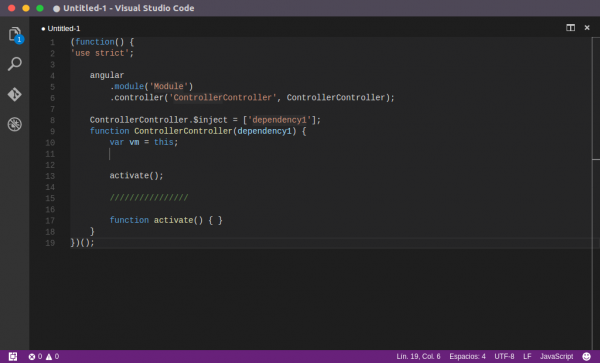Open the warnings count indicator
This screenshot has height=363, width=600.
tap(52, 356)
